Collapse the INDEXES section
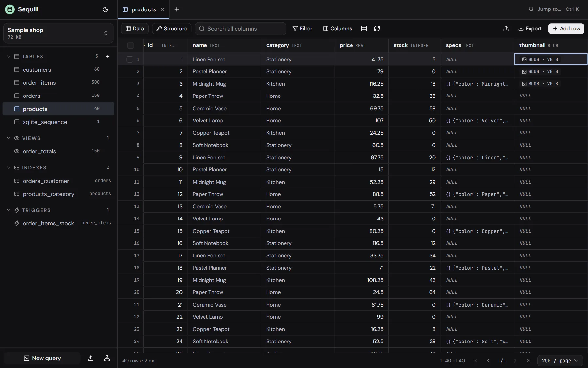 tap(8, 167)
